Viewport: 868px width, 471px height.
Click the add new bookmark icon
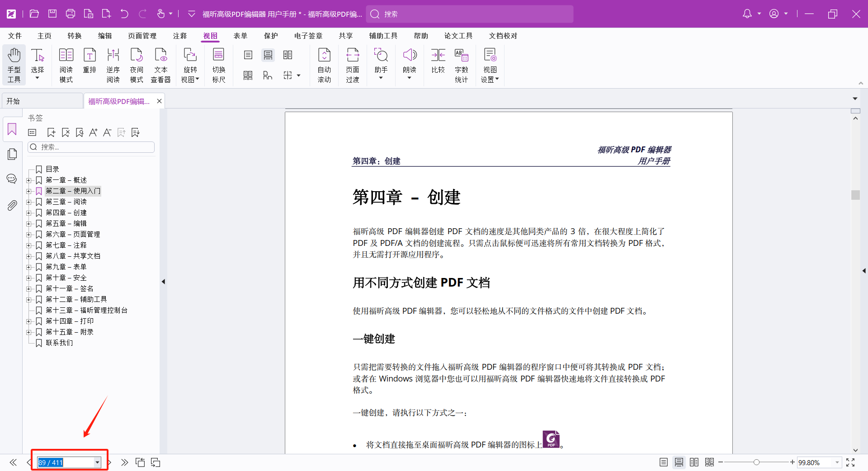[x=51, y=132]
